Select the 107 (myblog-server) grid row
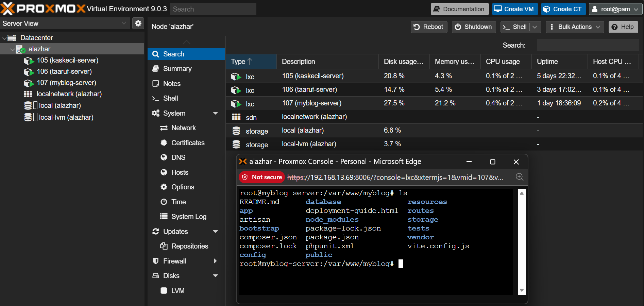 [435, 103]
